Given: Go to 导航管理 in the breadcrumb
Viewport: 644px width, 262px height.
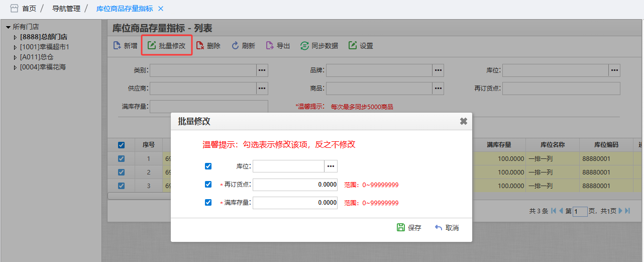Looking at the screenshot, I should pos(66,9).
